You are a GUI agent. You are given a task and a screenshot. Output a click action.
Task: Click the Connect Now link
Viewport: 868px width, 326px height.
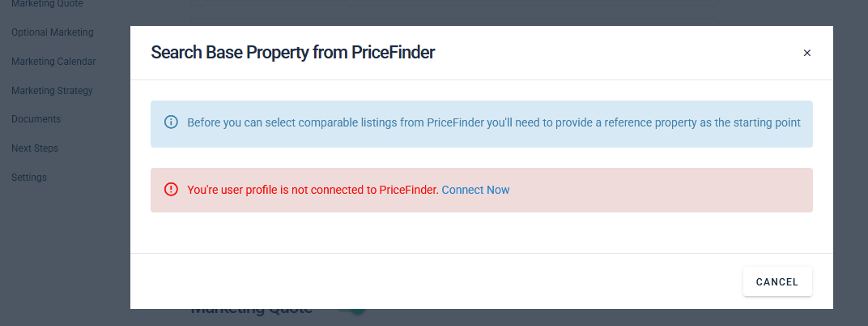click(475, 190)
